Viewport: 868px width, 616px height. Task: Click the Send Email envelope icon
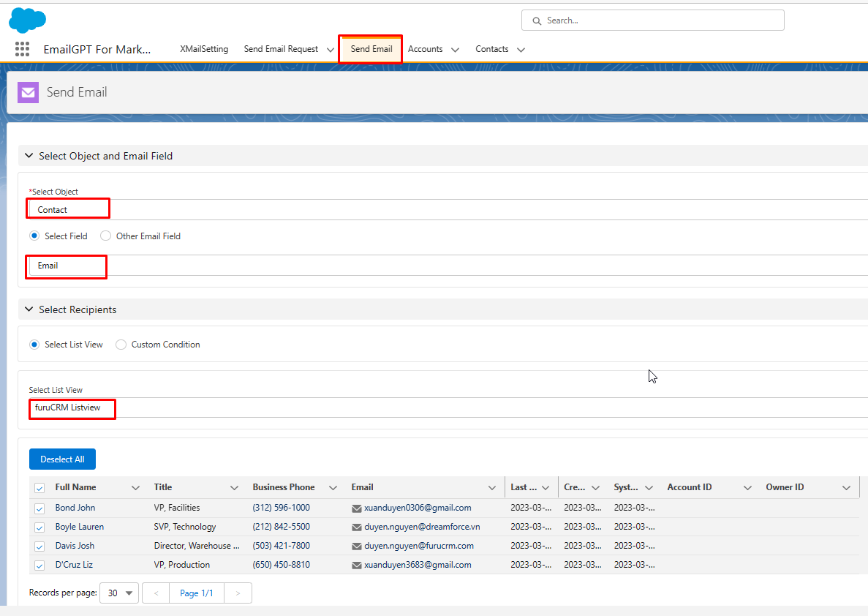coord(29,92)
